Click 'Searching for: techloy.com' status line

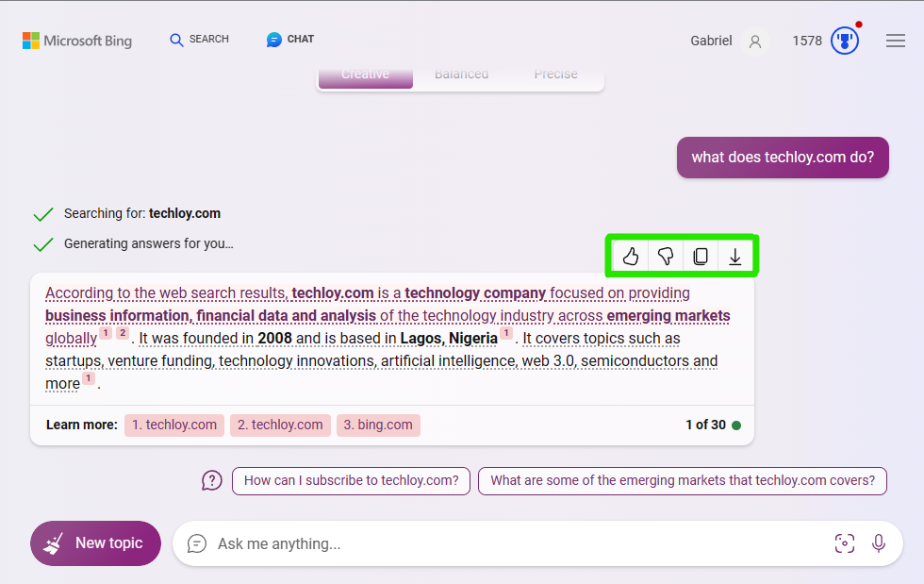pyautogui.click(x=142, y=213)
